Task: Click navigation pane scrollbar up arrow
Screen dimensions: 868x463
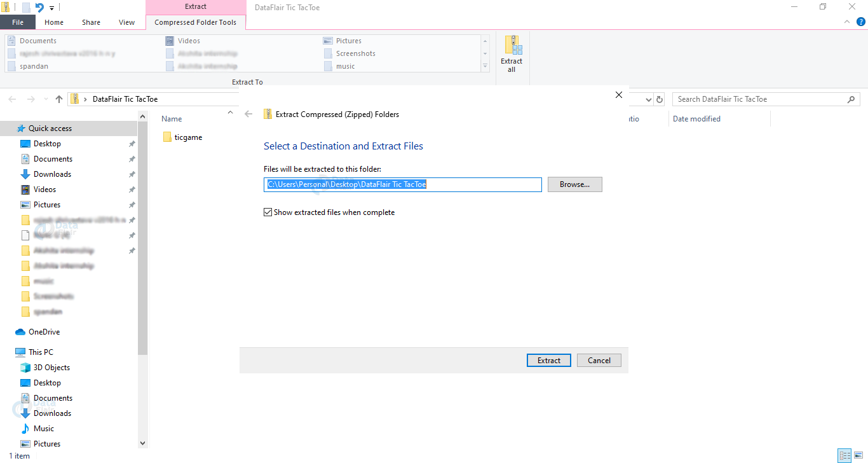Action: point(142,116)
